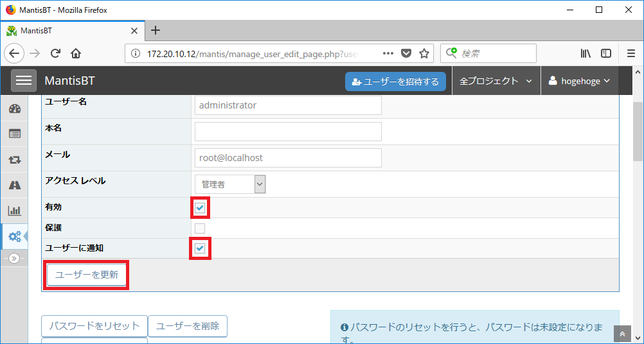Click the MantisBT brand title link
644x344 pixels.
pyautogui.click(x=69, y=81)
